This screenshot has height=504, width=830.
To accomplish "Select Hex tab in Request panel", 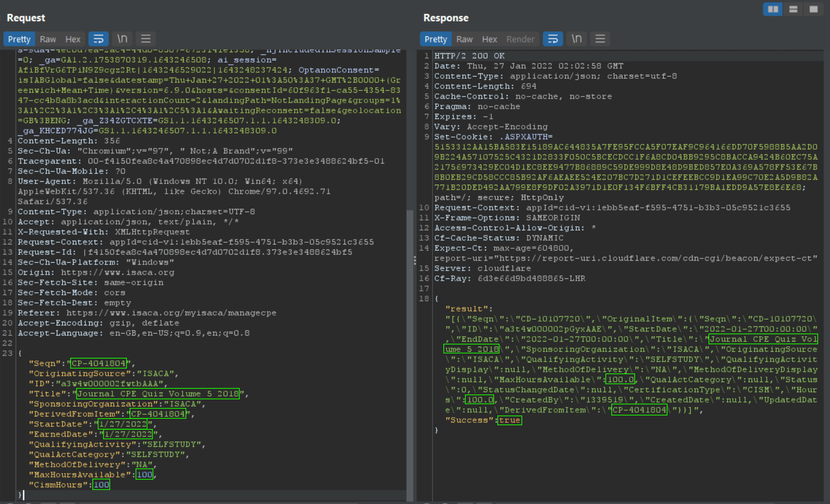I will (x=73, y=39).
